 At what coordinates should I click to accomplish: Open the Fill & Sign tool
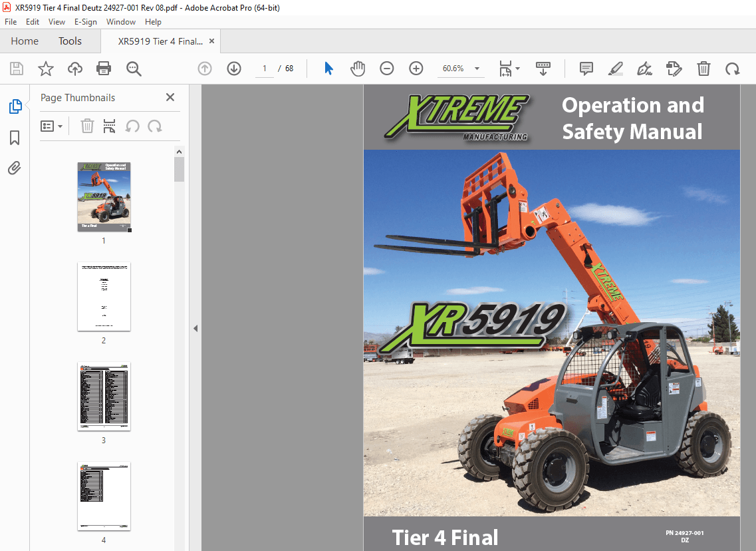[x=644, y=69]
